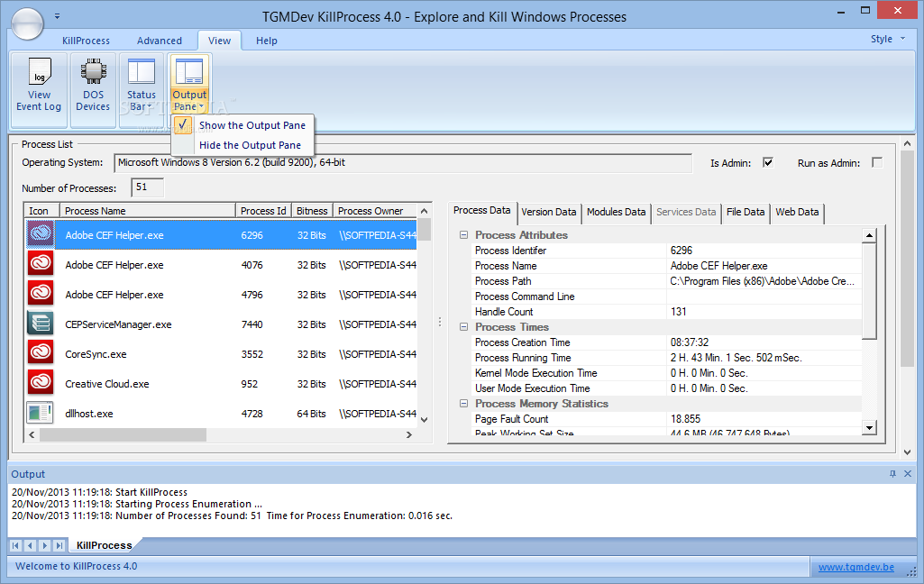The height and width of the screenshot is (584, 924).
Task: Toggle the Is Admin checkbox
Action: tap(768, 162)
